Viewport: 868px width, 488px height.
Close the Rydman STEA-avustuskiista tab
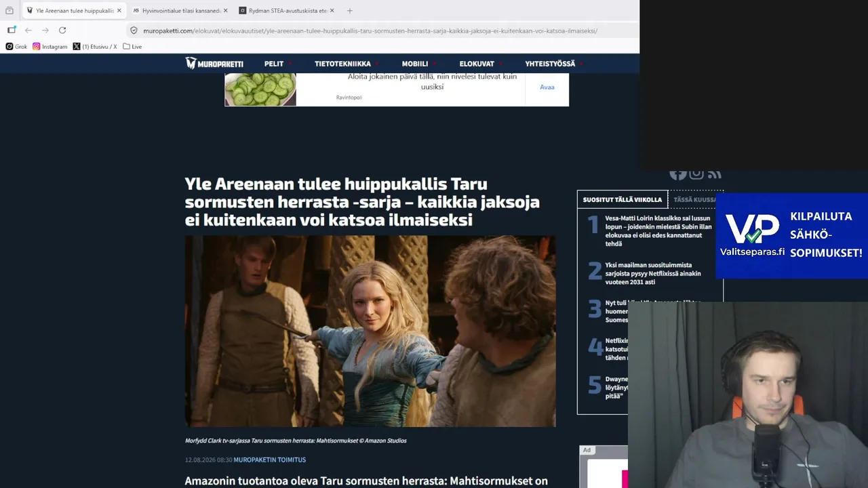[x=332, y=11]
